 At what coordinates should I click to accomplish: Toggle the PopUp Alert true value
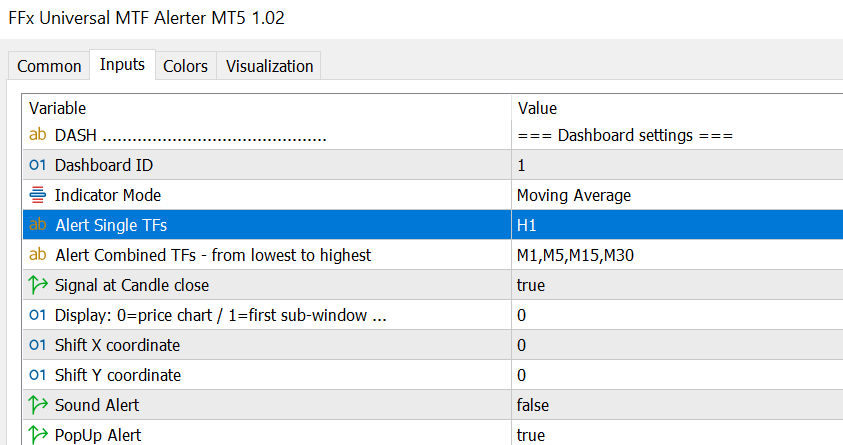tap(531, 435)
